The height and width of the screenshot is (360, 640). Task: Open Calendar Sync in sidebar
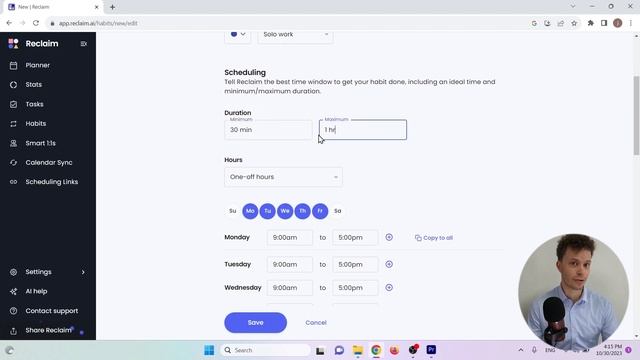coord(49,162)
